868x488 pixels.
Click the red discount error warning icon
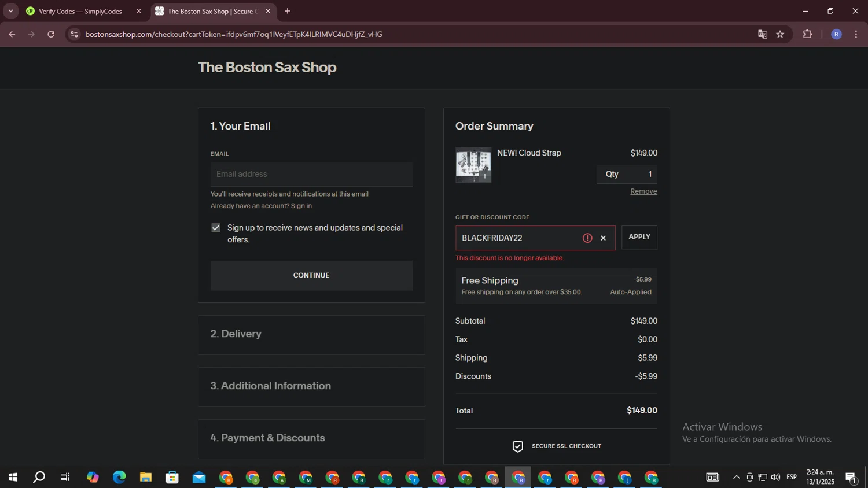pos(587,238)
